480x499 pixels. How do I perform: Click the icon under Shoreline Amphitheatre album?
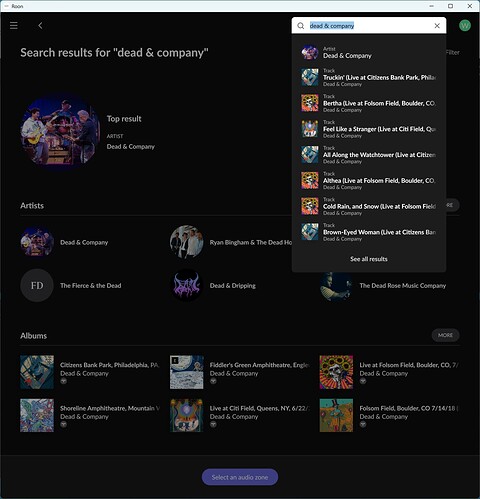(x=63, y=425)
